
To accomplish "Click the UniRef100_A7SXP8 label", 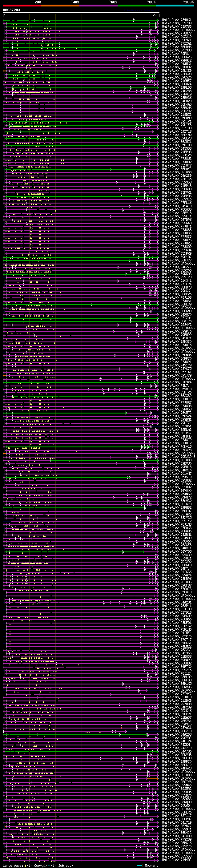I will [177, 450].
